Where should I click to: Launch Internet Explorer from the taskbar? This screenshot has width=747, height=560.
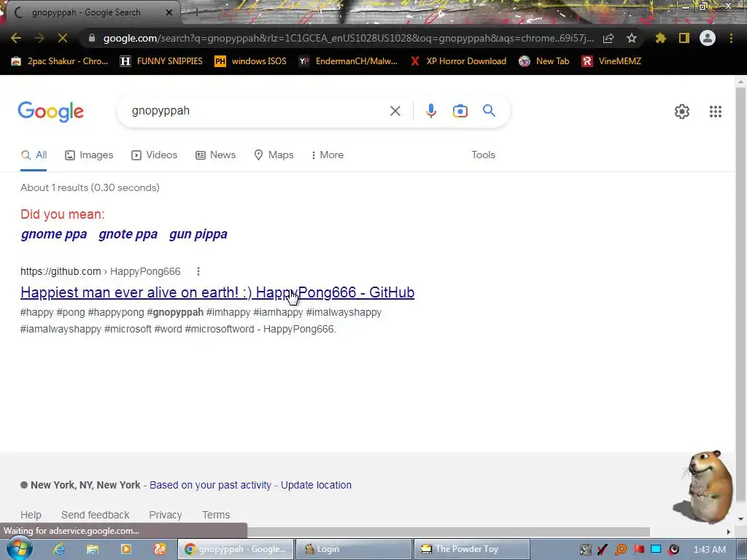[x=59, y=549]
